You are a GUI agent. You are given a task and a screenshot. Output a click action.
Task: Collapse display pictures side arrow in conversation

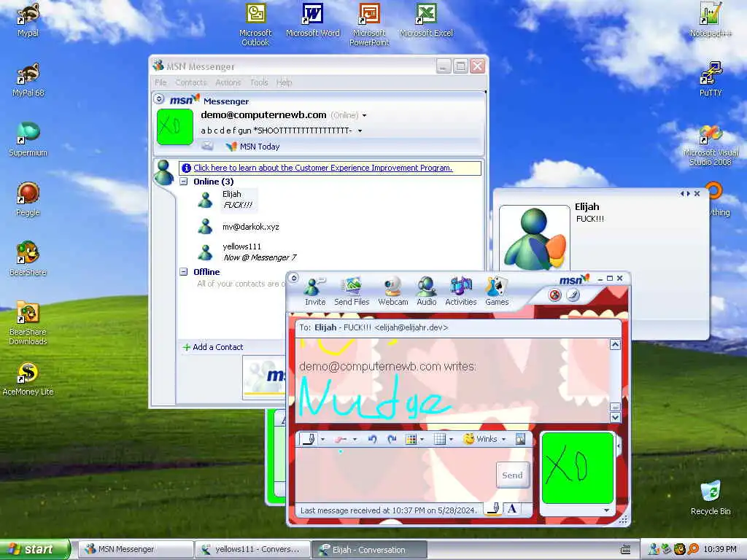(x=619, y=446)
